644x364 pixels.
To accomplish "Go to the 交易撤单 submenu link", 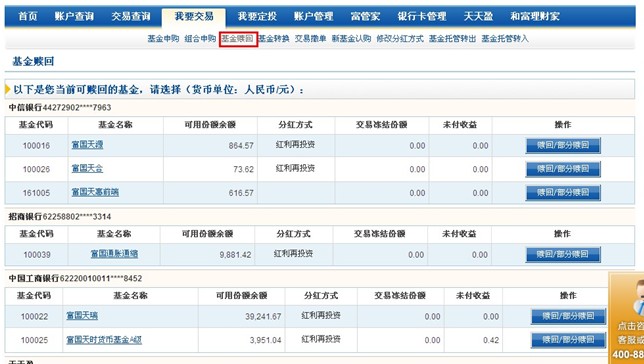I will [x=310, y=39].
